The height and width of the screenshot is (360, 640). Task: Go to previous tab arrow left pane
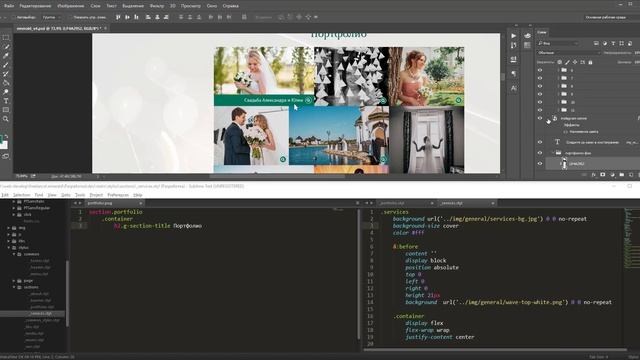click(x=75, y=203)
